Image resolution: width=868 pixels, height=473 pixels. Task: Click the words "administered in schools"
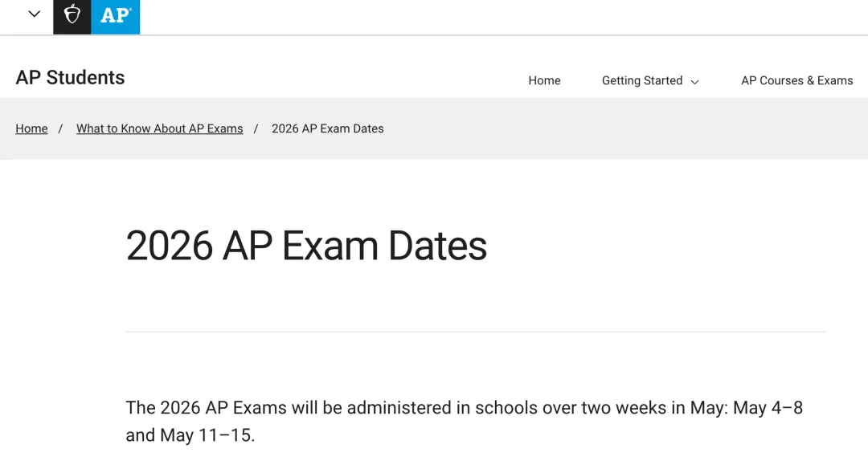(x=408, y=408)
